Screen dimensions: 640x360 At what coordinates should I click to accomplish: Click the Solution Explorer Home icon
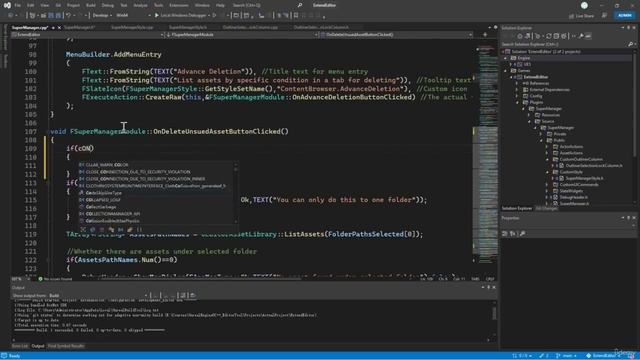point(520,36)
